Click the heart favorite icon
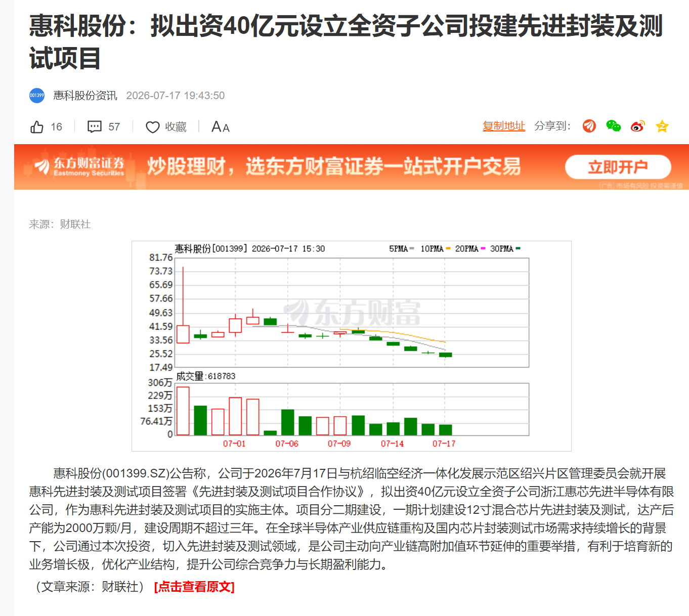The height and width of the screenshot is (616, 689). click(x=152, y=127)
